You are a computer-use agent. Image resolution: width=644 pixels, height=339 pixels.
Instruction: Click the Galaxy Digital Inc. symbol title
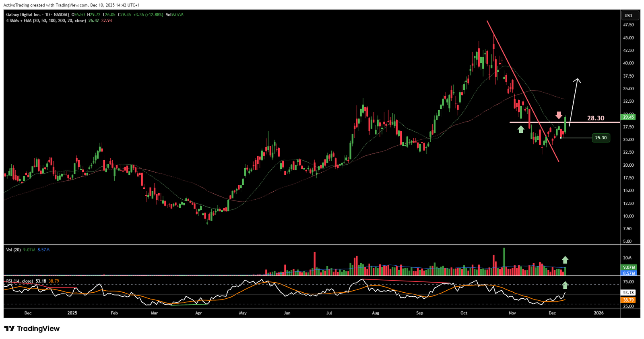(23, 14)
